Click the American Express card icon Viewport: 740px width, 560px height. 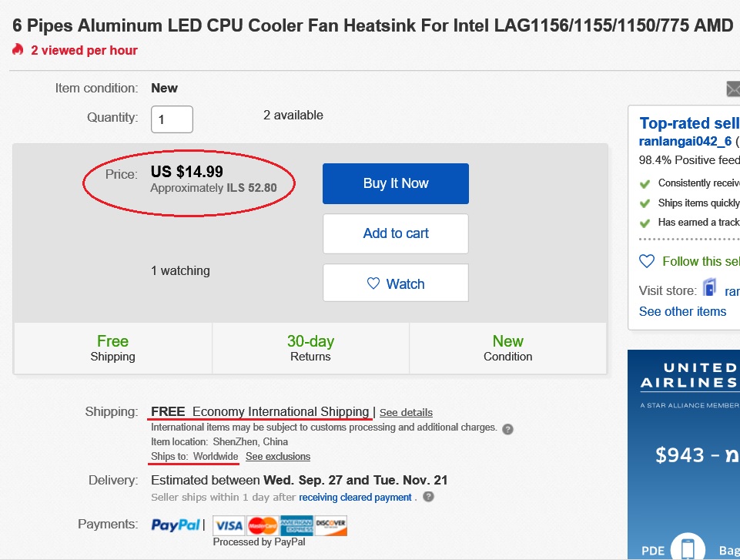296,525
